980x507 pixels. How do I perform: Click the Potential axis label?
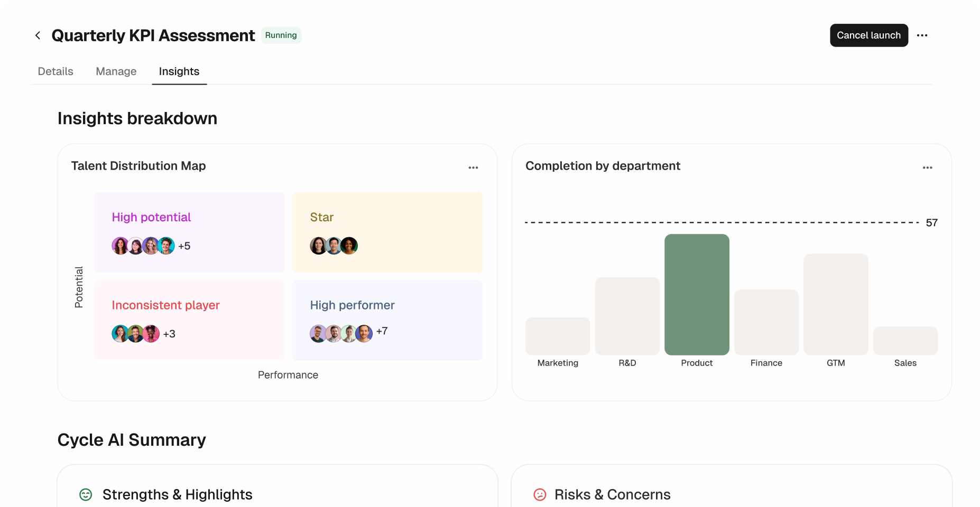click(79, 287)
